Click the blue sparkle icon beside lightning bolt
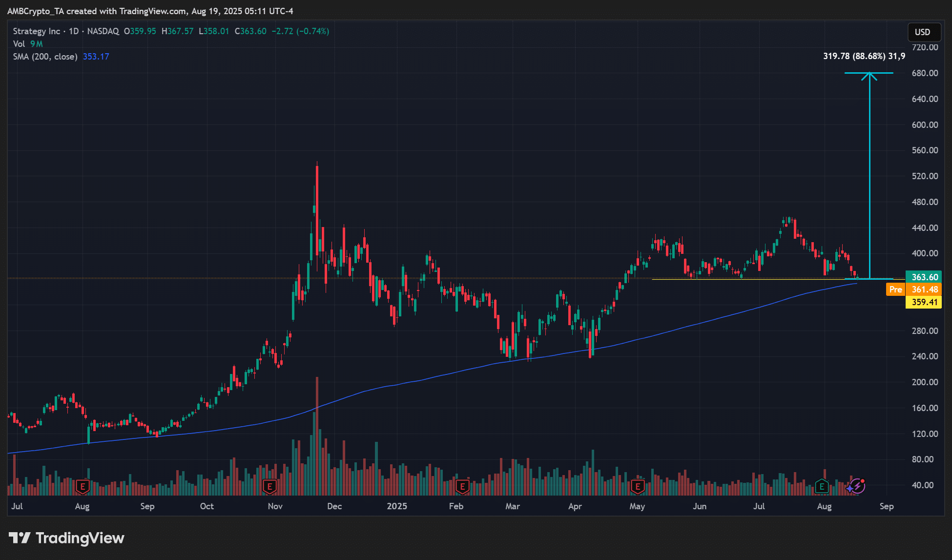This screenshot has width=952, height=560. click(850, 487)
